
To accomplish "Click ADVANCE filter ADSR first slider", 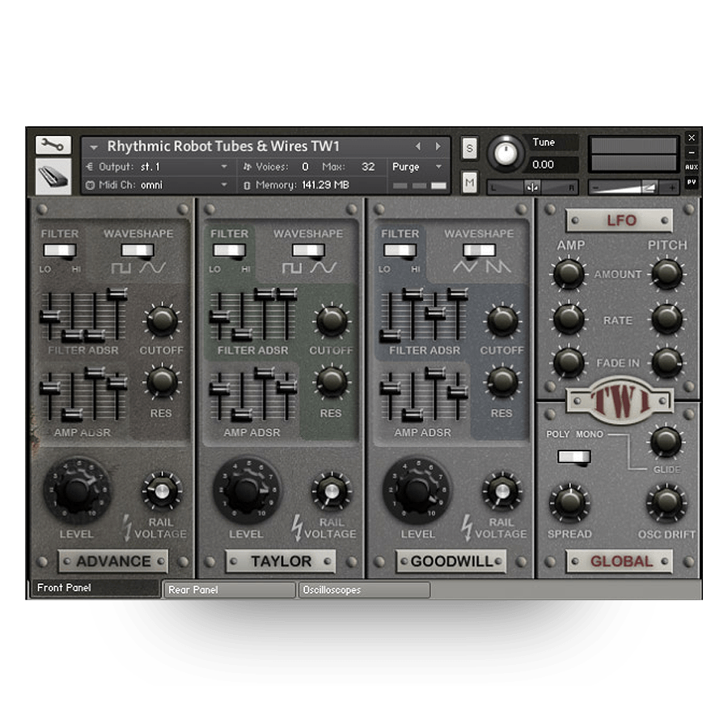I will point(49,316).
